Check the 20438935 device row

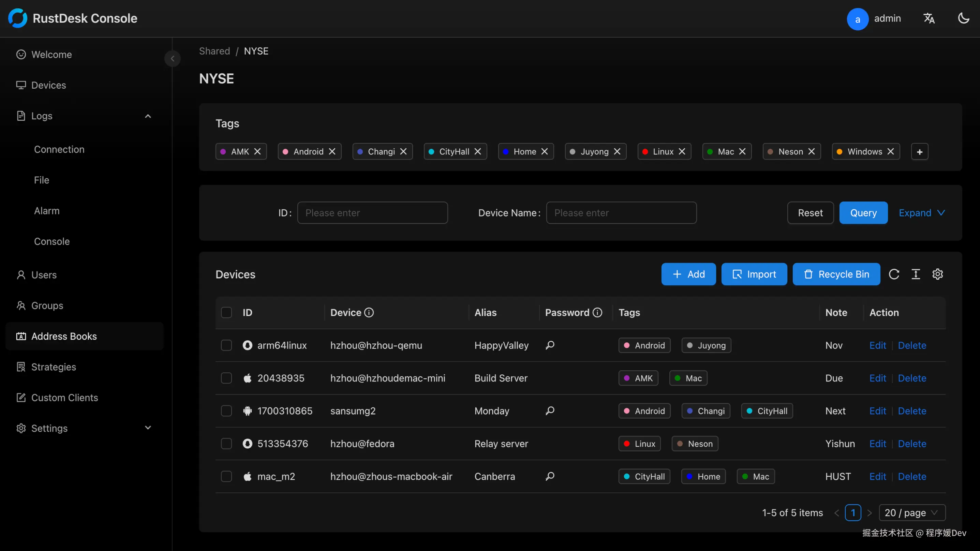point(226,378)
